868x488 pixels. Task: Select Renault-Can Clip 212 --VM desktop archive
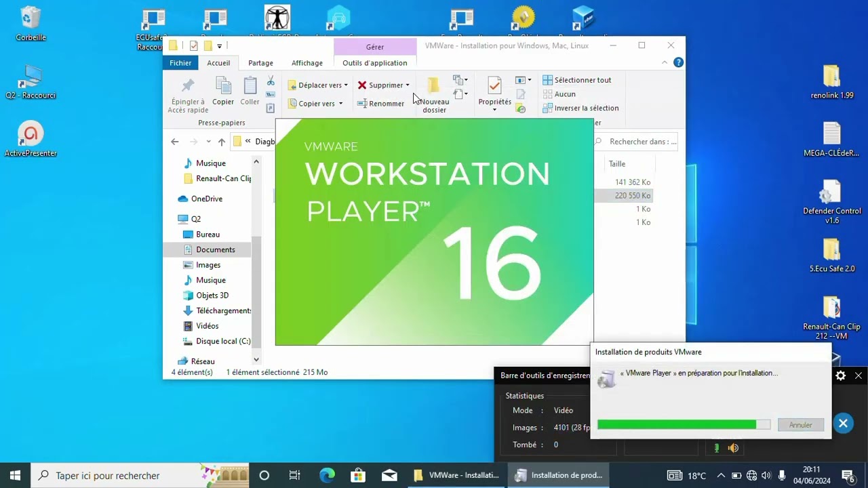point(832,318)
